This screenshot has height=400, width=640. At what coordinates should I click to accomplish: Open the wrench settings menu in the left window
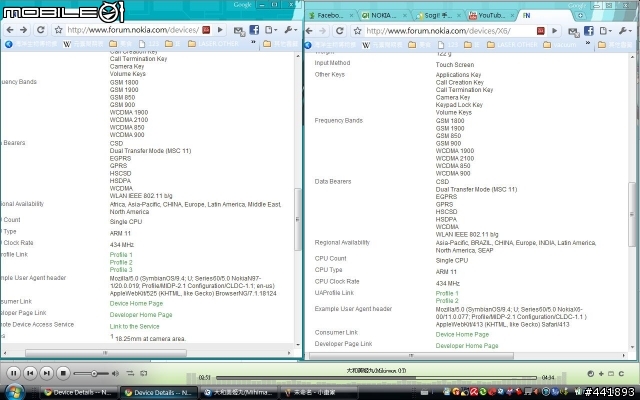[x=291, y=30]
